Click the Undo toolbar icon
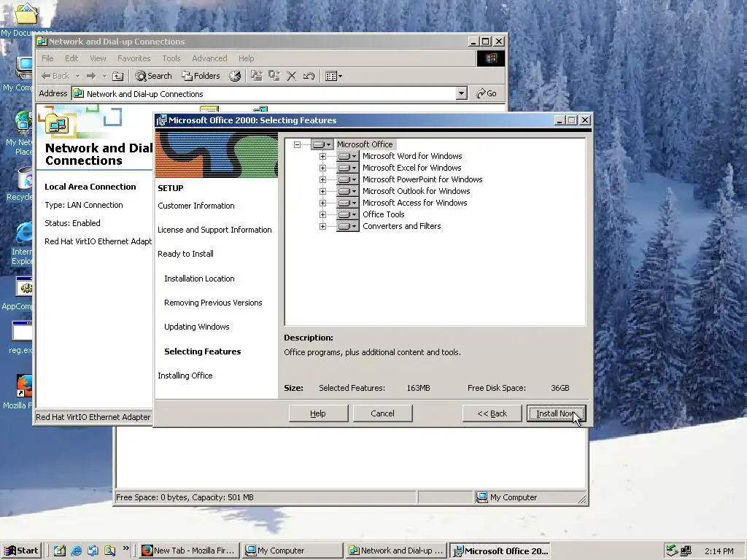The width and height of the screenshot is (747, 560). click(309, 76)
